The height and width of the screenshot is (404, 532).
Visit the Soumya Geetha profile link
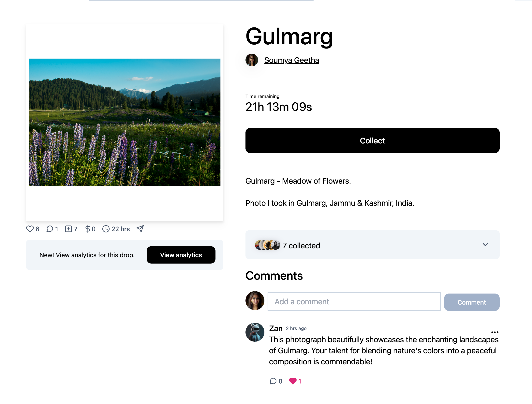pyautogui.click(x=291, y=60)
